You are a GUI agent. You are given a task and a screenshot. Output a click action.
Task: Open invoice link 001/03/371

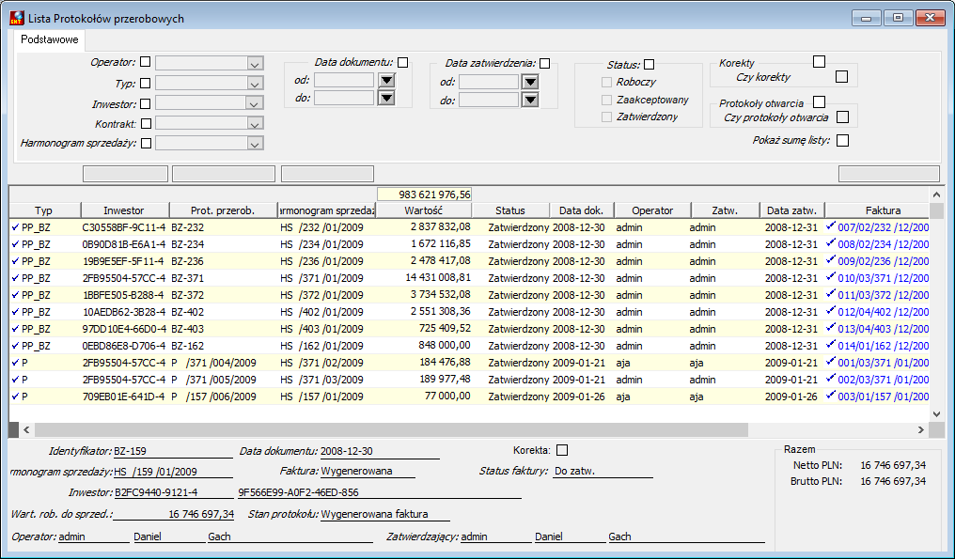pyautogui.click(x=884, y=363)
